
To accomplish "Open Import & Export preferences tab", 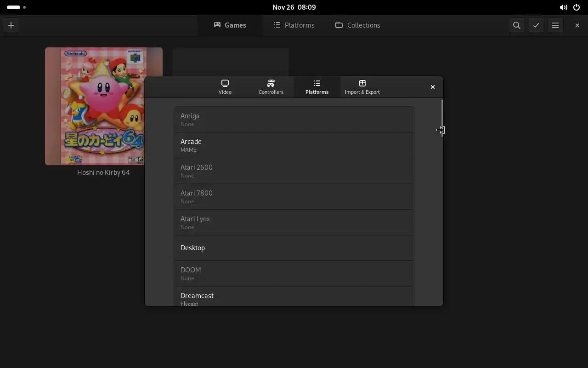I will [362, 87].
